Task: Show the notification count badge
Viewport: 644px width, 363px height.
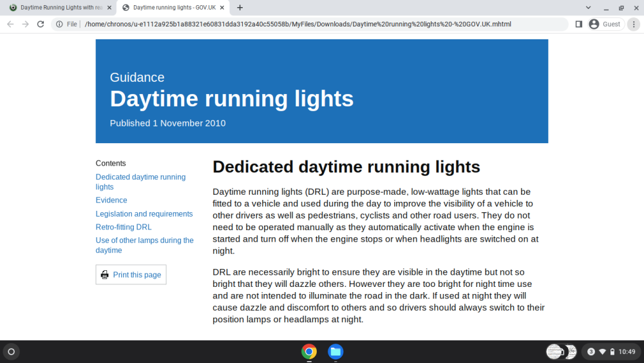Action: 591,351
